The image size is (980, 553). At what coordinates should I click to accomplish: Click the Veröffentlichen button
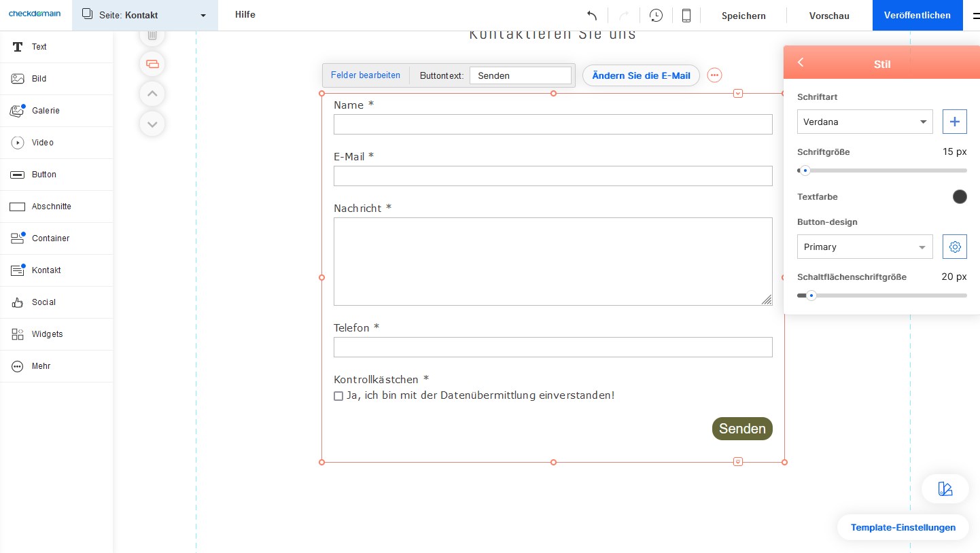pos(917,15)
